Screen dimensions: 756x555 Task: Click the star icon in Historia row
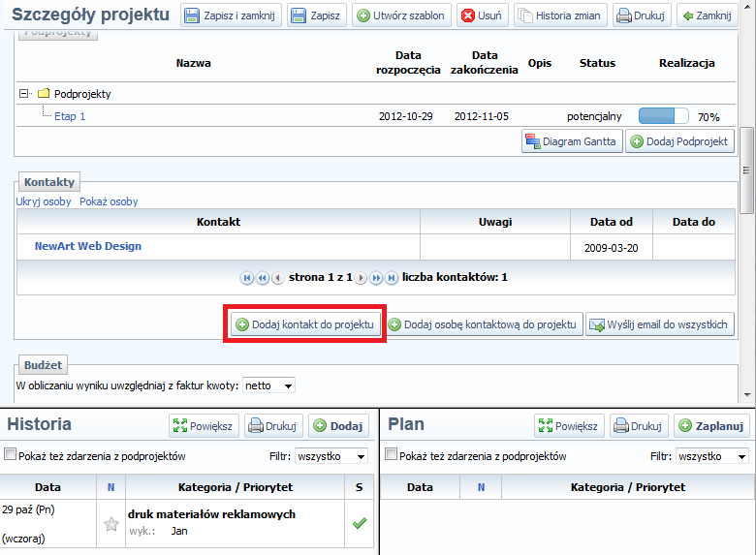click(x=110, y=524)
